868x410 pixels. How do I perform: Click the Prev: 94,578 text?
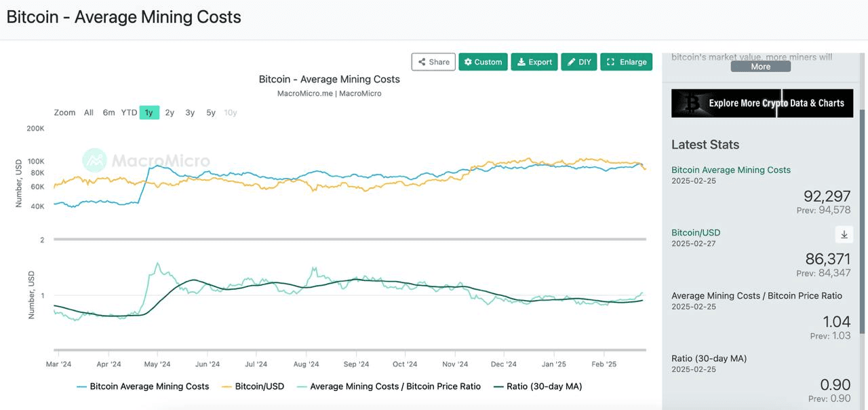click(823, 210)
